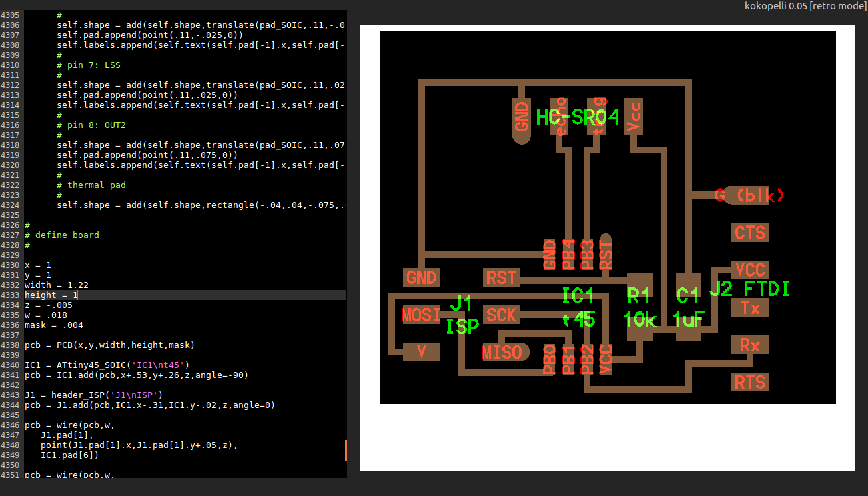This screenshot has height=496, width=868.
Task: Click the Tx pad on the FTDI header
Action: [x=750, y=307]
